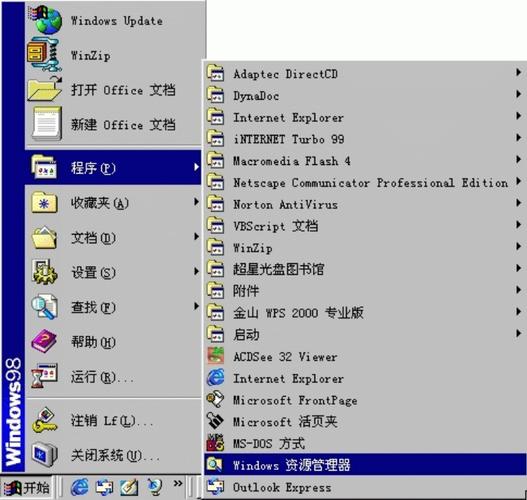
Task: Open the 启动 startup folder
Action: (x=364, y=334)
